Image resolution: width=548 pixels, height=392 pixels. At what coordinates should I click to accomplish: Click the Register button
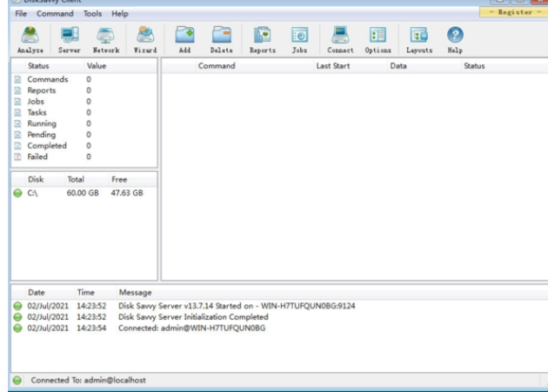tap(514, 12)
